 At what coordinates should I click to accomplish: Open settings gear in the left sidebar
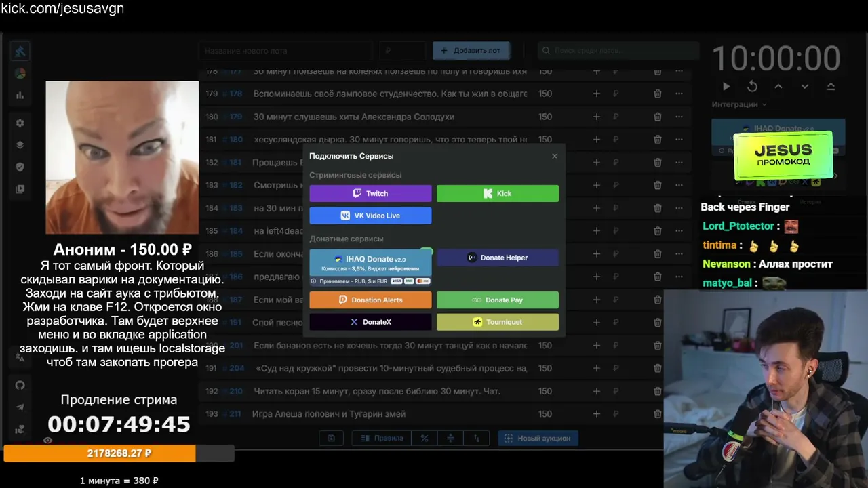click(x=20, y=123)
